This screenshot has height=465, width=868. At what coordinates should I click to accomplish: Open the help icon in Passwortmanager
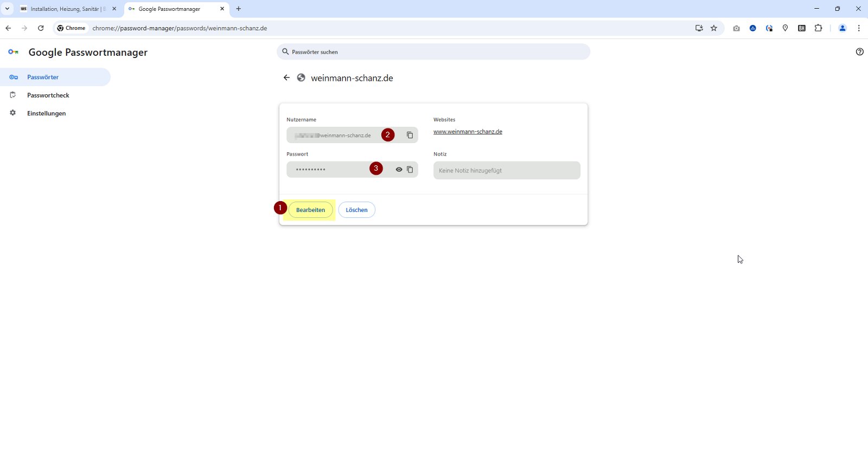pyautogui.click(x=859, y=52)
